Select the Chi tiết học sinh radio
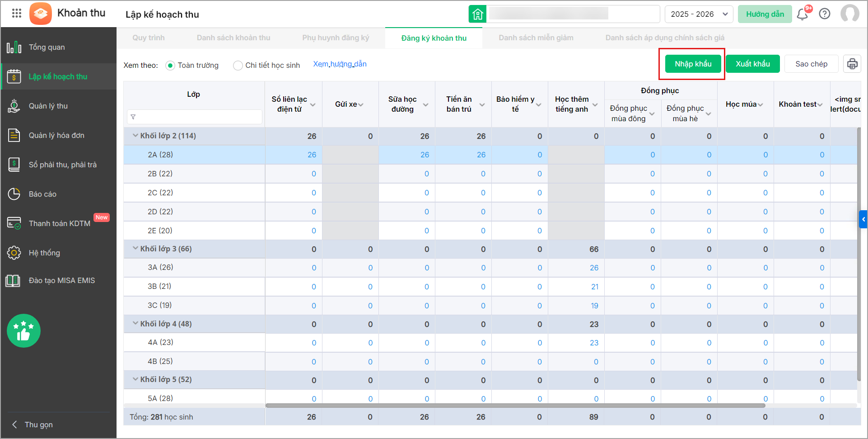Screen dimensions: 868x439 (x=238, y=66)
